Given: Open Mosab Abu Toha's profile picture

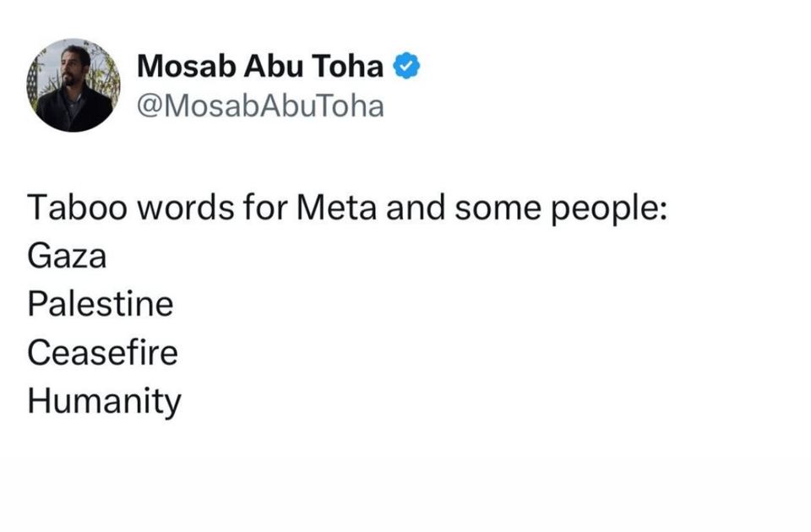Looking at the screenshot, I should point(73,84).
